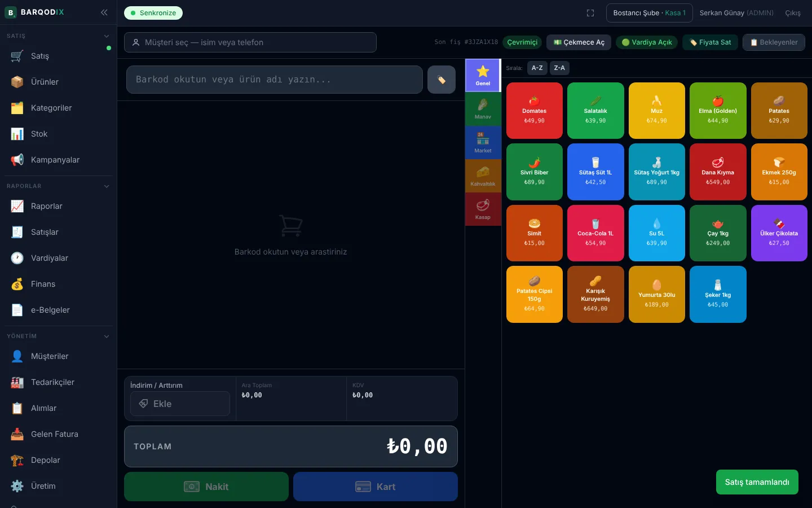Toggle the Çevrimiçi online status
This screenshot has width=812, height=508.
coord(522,42)
